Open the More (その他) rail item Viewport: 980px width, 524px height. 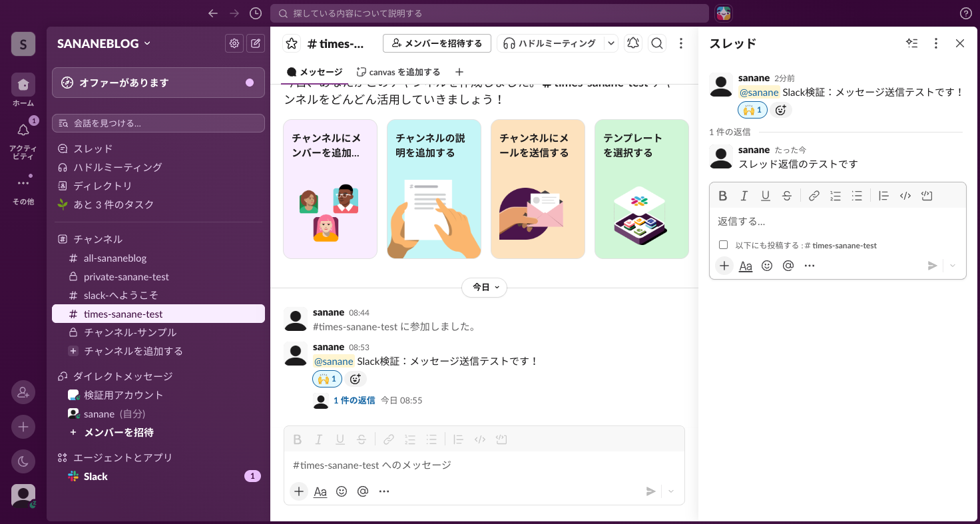(x=23, y=190)
